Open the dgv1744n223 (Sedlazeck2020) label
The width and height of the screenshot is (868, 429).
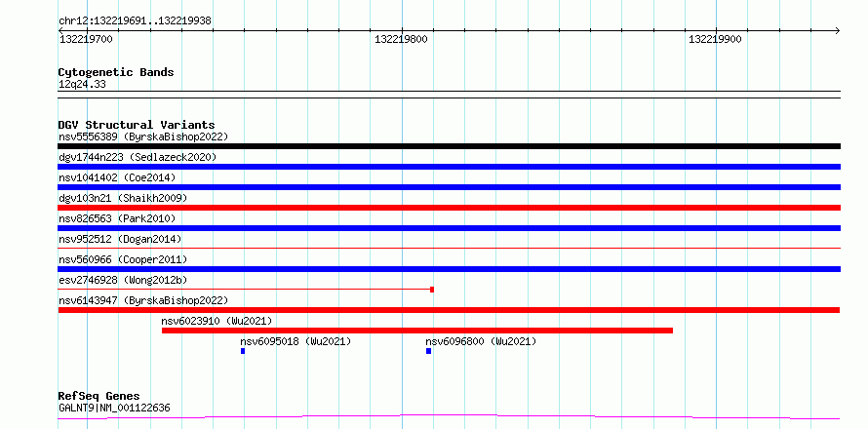pyautogui.click(x=138, y=157)
